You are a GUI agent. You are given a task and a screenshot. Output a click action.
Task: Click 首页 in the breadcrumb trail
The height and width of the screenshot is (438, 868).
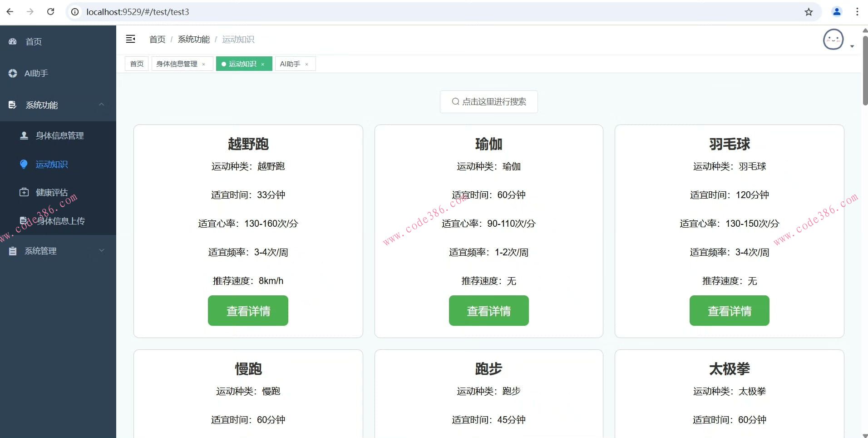coord(157,39)
